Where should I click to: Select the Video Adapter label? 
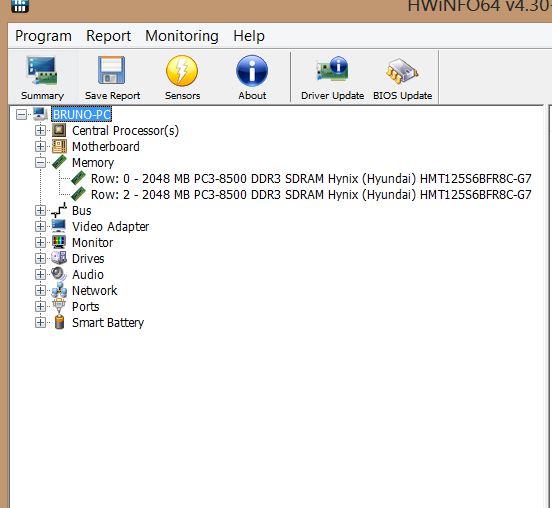tap(111, 227)
